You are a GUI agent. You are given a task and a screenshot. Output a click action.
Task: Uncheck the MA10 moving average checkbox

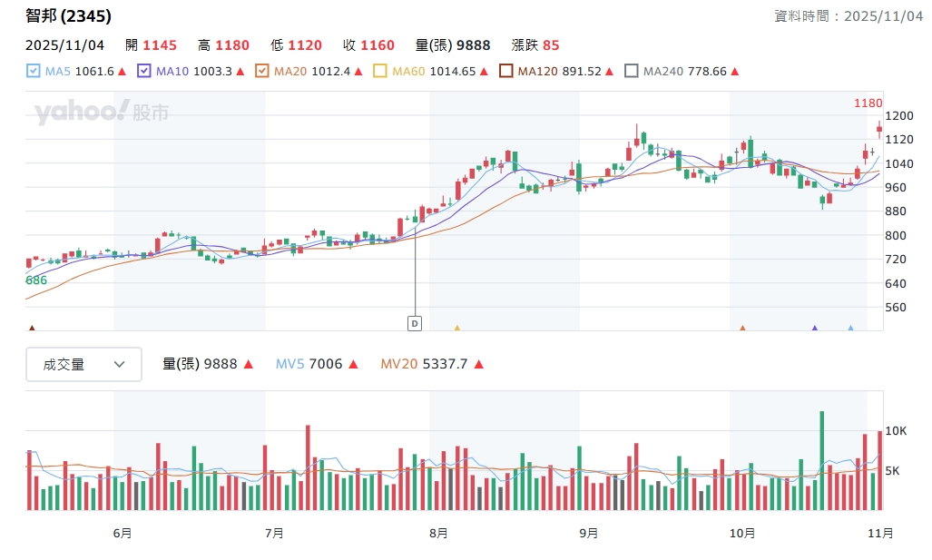pos(143,71)
